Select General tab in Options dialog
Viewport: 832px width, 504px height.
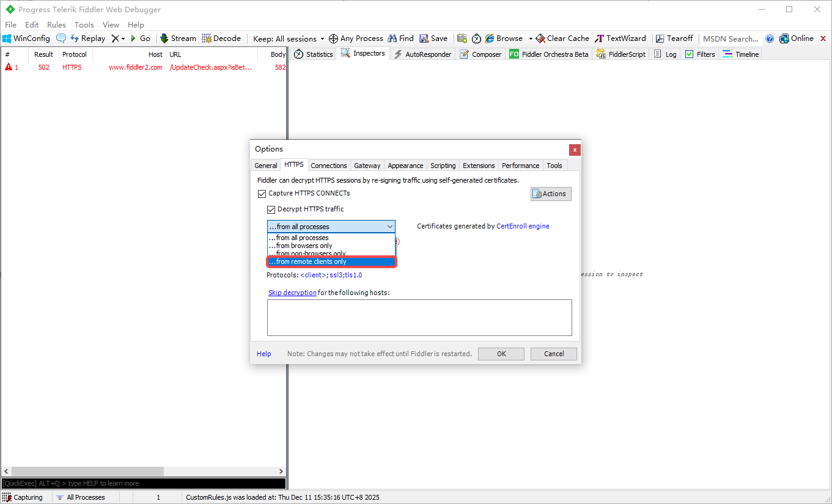click(x=266, y=166)
